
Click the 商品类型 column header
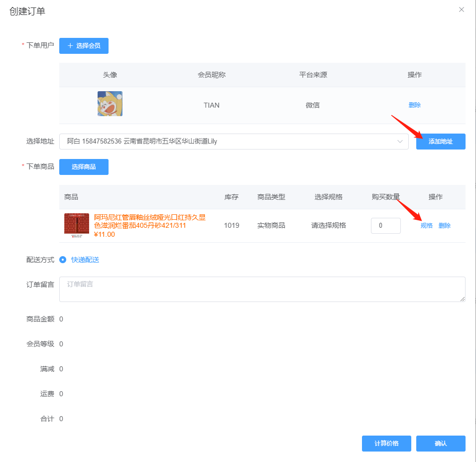[x=271, y=197]
